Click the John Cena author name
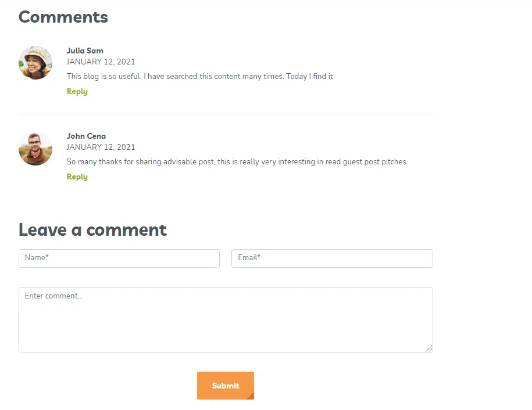This screenshot has height=410, width=532. pyautogui.click(x=86, y=136)
